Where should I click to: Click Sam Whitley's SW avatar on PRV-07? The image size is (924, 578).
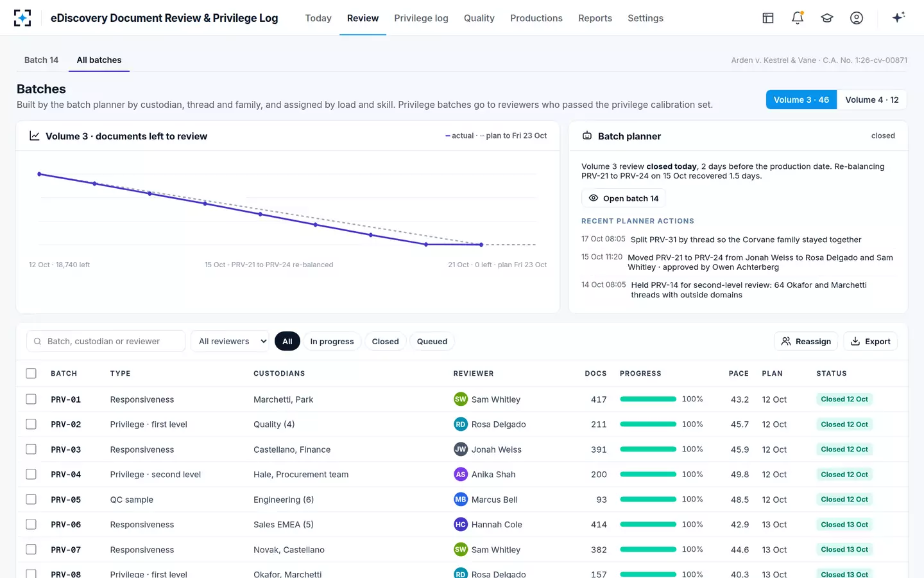461,550
